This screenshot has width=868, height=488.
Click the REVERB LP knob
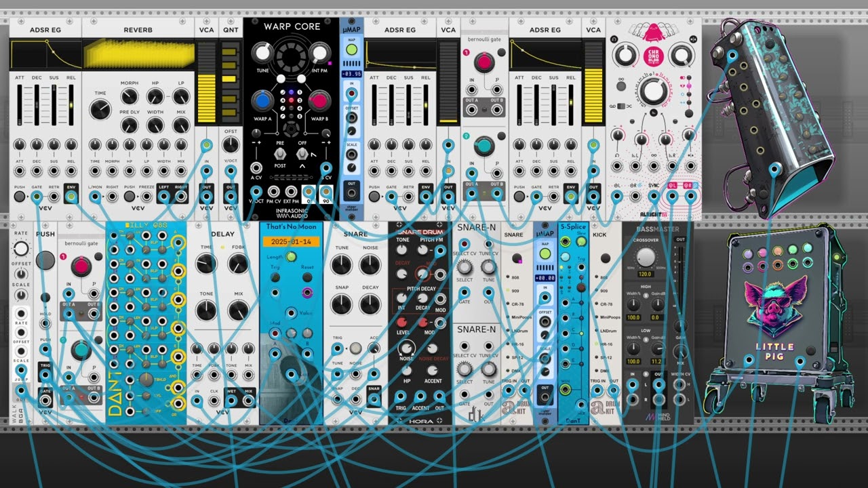click(x=181, y=97)
